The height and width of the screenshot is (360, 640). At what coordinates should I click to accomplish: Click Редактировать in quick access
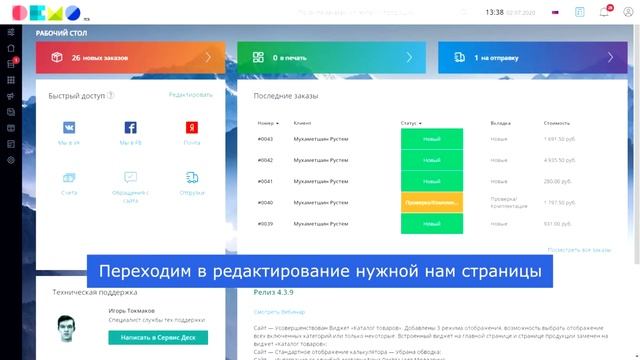[191, 95]
